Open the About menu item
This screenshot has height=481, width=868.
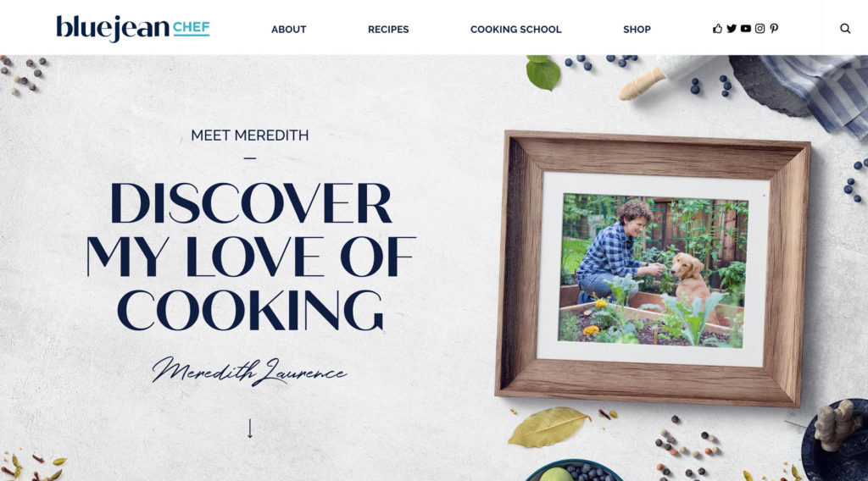[x=288, y=30]
